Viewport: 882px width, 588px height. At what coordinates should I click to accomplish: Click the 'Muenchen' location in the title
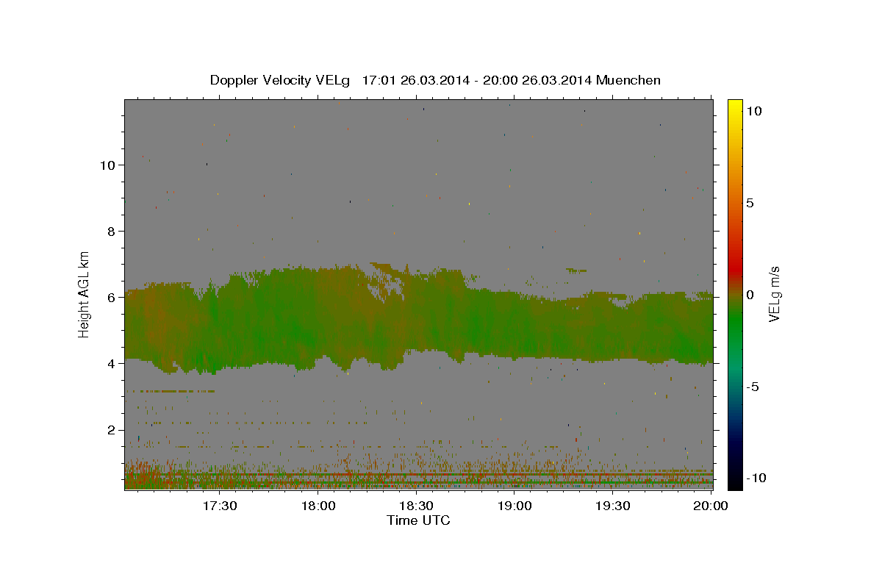coord(628,80)
